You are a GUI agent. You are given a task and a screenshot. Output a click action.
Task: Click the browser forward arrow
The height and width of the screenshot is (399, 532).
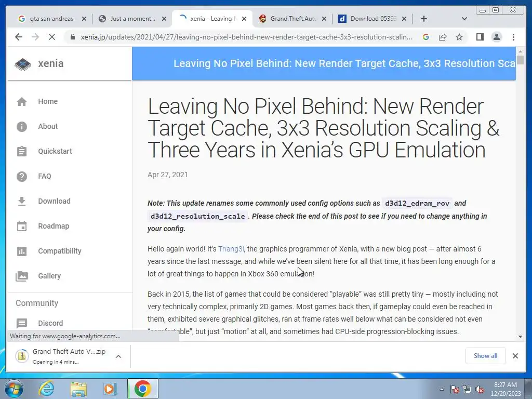pyautogui.click(x=35, y=37)
